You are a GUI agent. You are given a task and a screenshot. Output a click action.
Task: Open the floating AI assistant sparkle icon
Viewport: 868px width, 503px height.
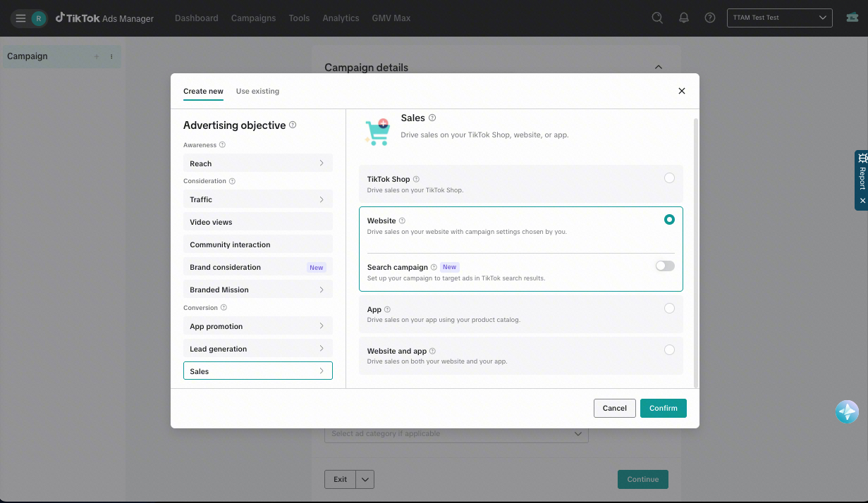[847, 411]
